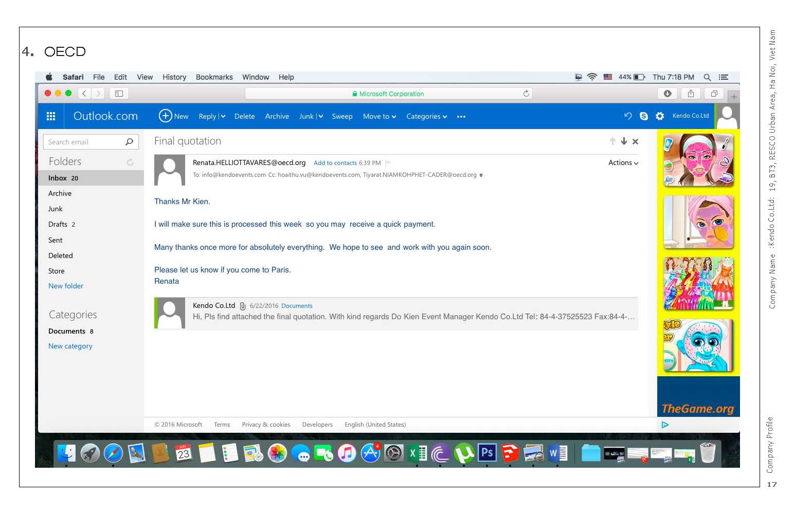Click Add to contacts link
Viewport: 812px width, 514px height.
click(x=335, y=163)
